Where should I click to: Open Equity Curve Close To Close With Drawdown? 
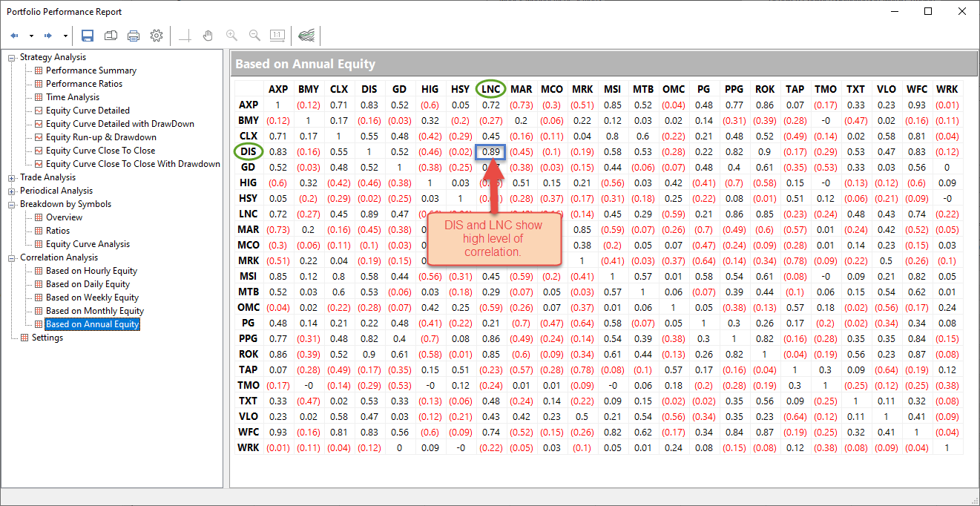coord(133,164)
